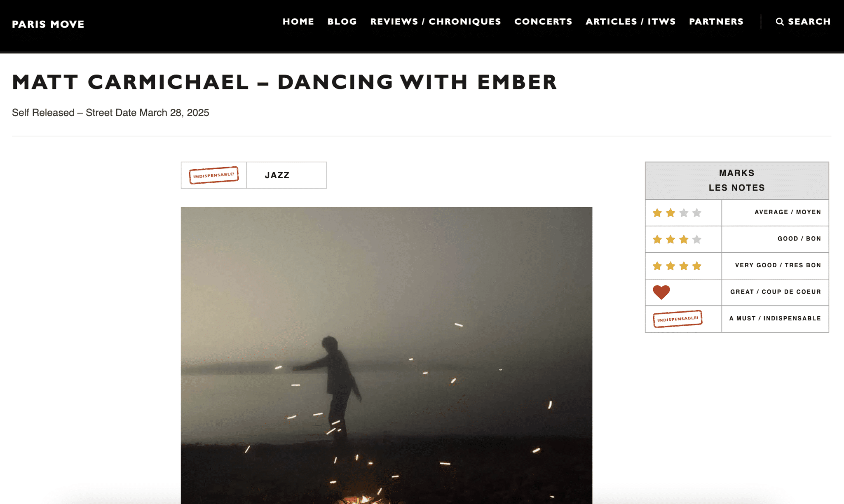
Task: Open Reviews / Chroniques menu
Action: 435,21
